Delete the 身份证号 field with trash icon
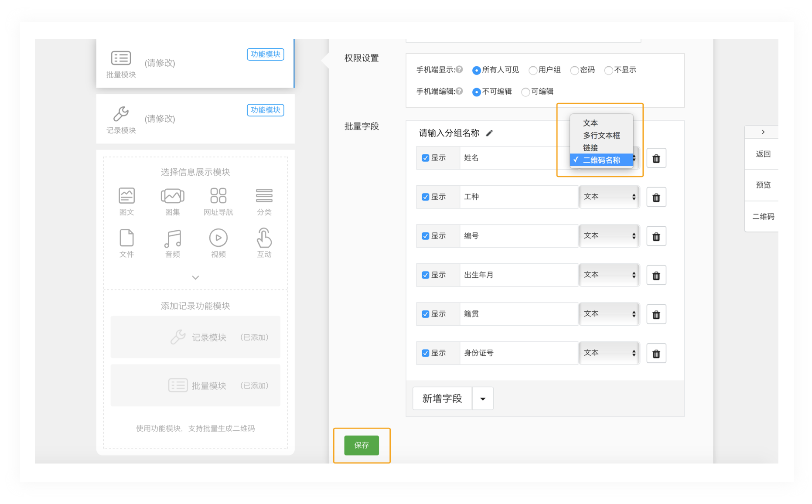The height and width of the screenshot is (504, 812). tap(656, 354)
